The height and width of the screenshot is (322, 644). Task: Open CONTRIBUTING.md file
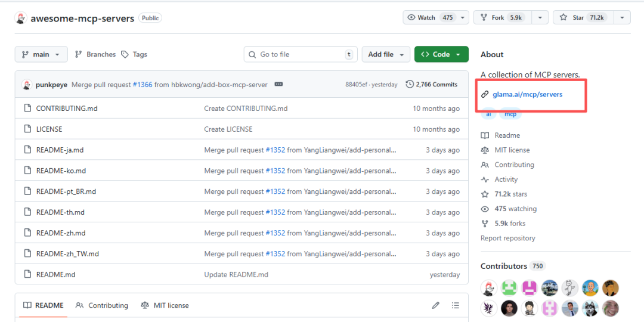click(67, 109)
